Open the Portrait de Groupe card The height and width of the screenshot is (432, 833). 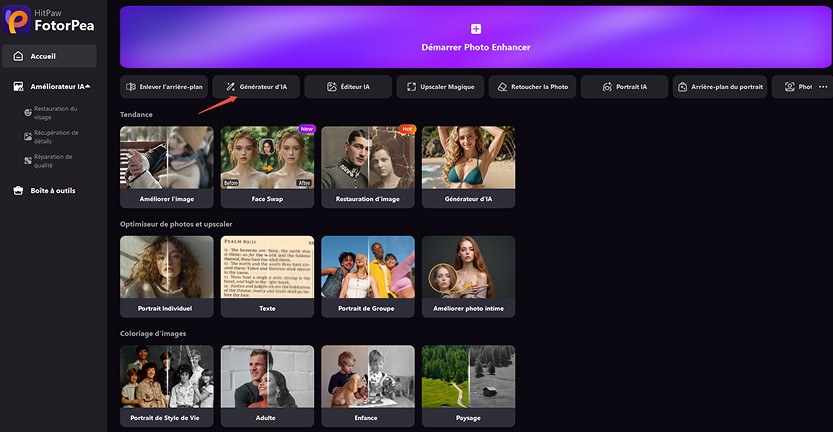(368, 277)
